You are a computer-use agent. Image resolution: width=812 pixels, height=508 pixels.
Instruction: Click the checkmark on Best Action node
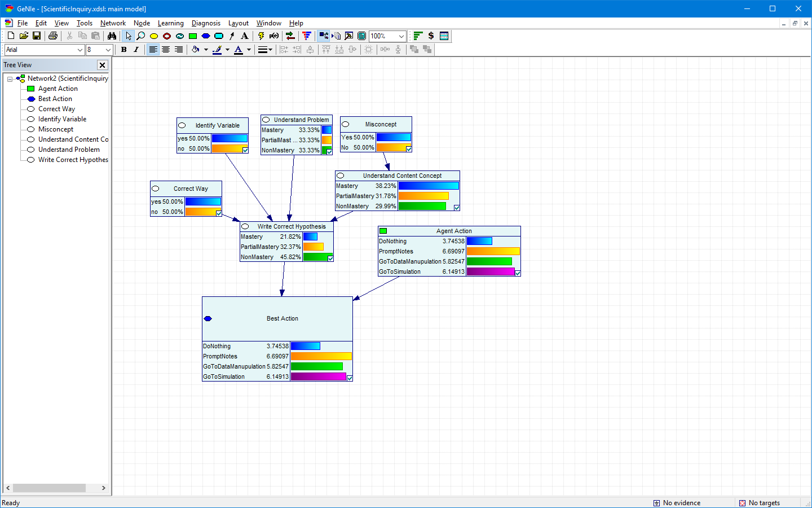click(350, 378)
